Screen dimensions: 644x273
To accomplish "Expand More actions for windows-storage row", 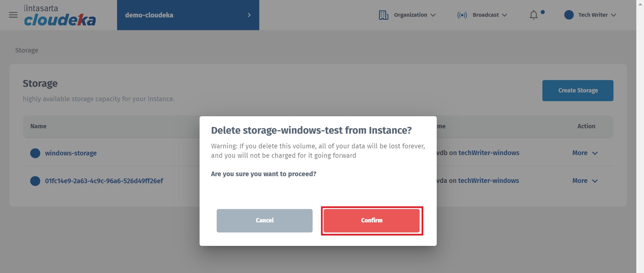I will pyautogui.click(x=585, y=153).
